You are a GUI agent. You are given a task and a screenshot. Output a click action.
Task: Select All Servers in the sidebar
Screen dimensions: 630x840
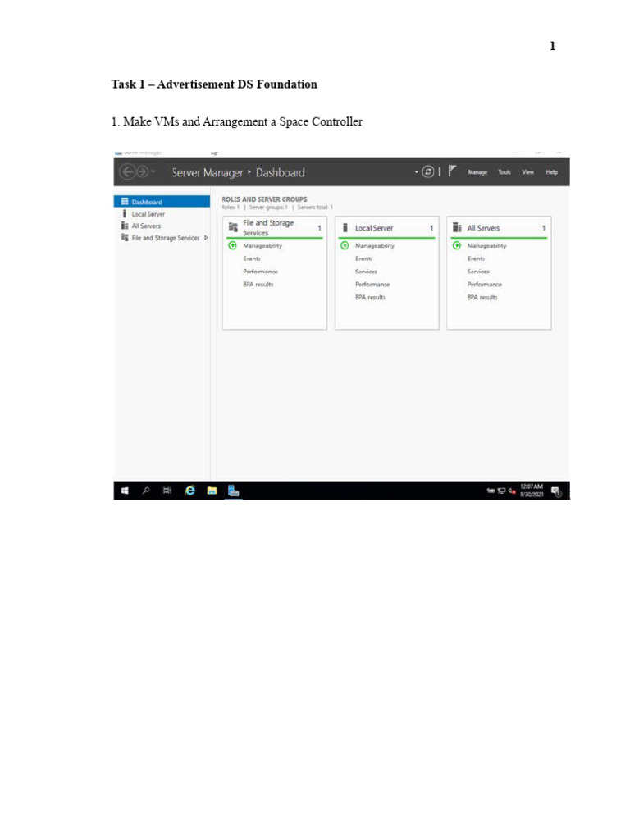pyautogui.click(x=146, y=226)
